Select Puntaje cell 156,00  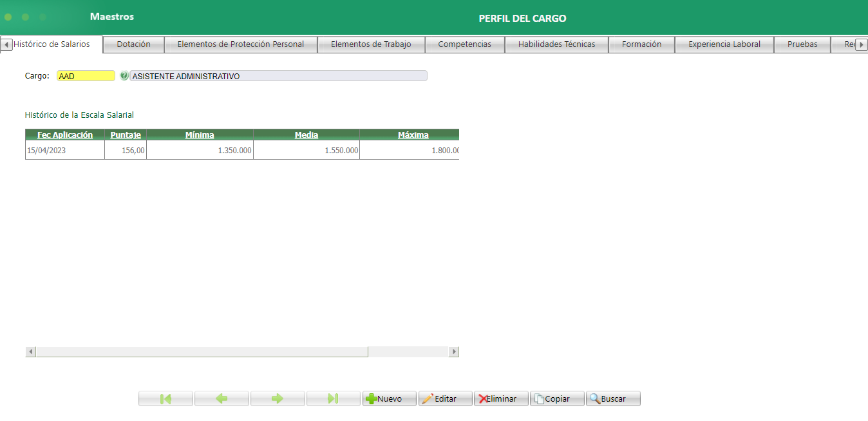point(126,150)
